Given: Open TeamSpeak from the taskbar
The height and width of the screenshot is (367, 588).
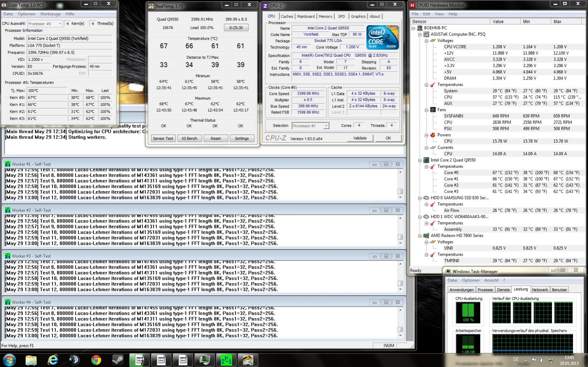Looking at the screenshot, I should click(74, 360).
